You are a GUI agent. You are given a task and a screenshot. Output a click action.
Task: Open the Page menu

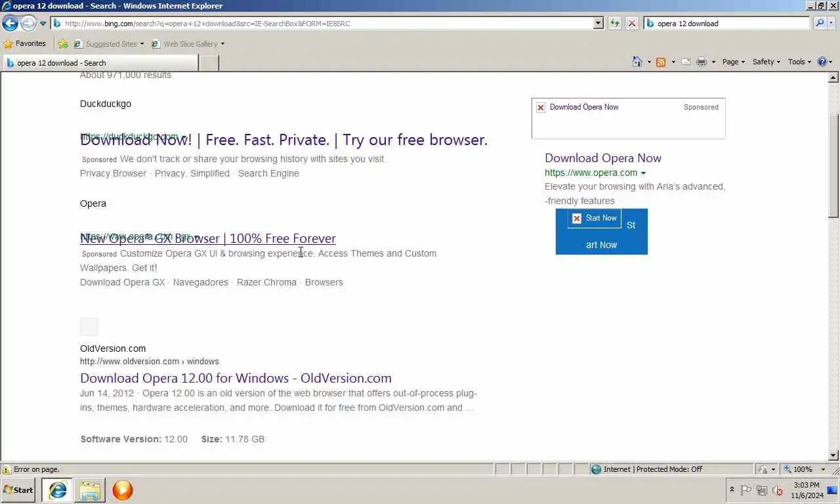[x=734, y=62]
